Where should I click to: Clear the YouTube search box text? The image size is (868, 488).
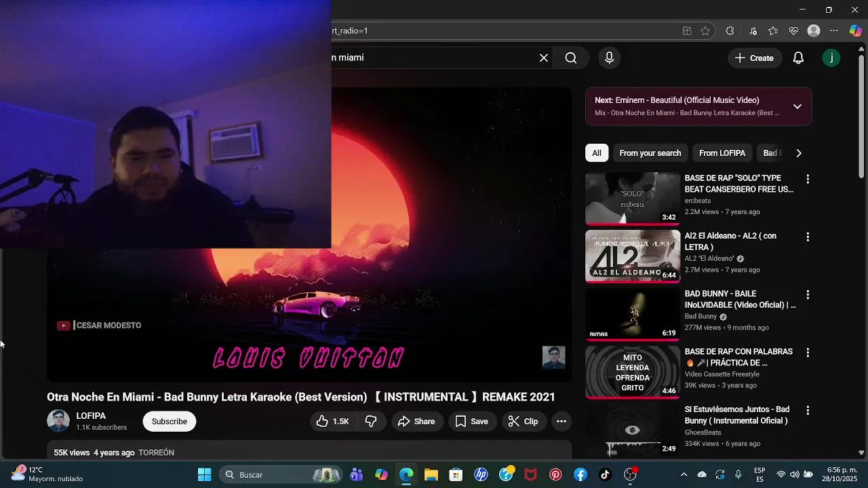click(543, 58)
